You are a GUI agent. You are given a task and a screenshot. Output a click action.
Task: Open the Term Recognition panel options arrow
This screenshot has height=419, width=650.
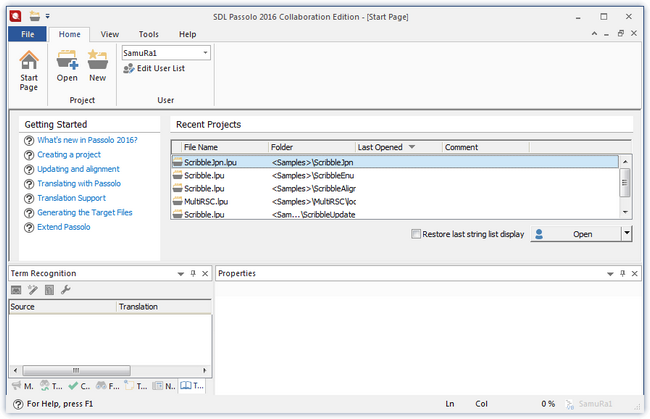point(181,273)
